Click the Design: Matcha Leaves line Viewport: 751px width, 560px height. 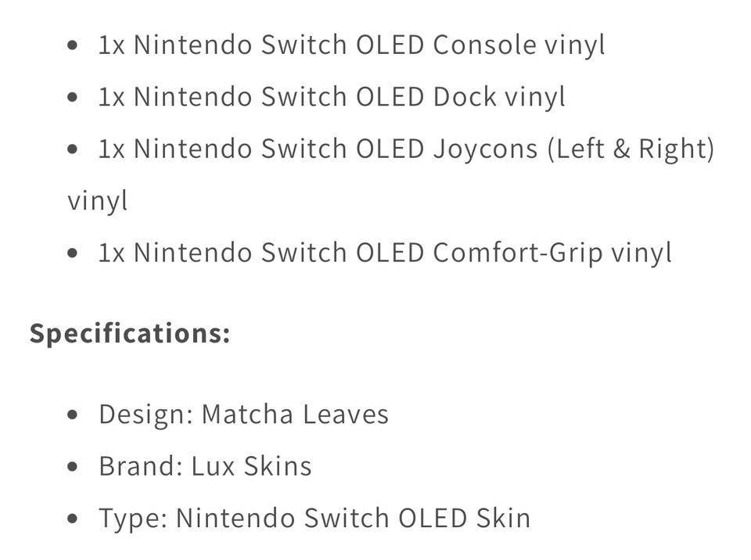coord(243,415)
